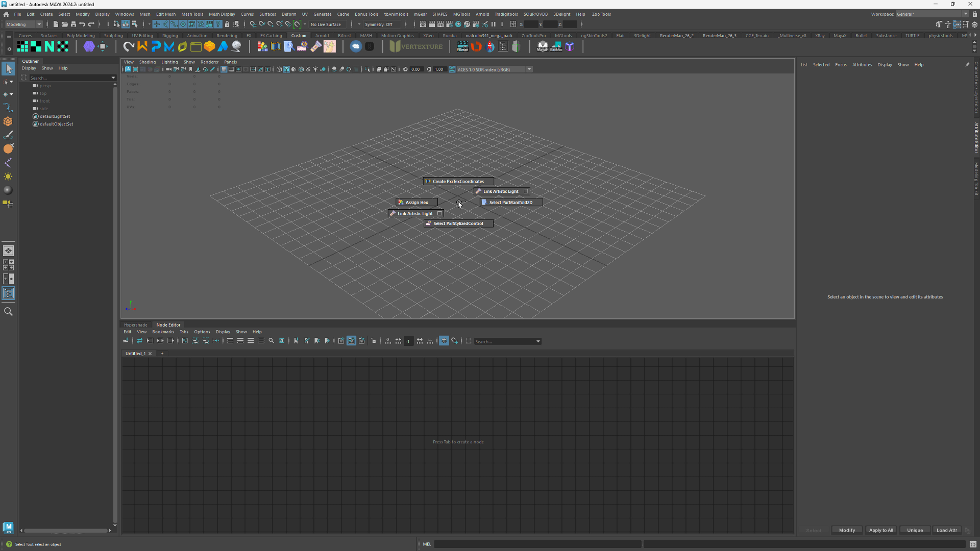Expand the Node Editor search dropdown
The image size is (980, 551).
(x=538, y=341)
